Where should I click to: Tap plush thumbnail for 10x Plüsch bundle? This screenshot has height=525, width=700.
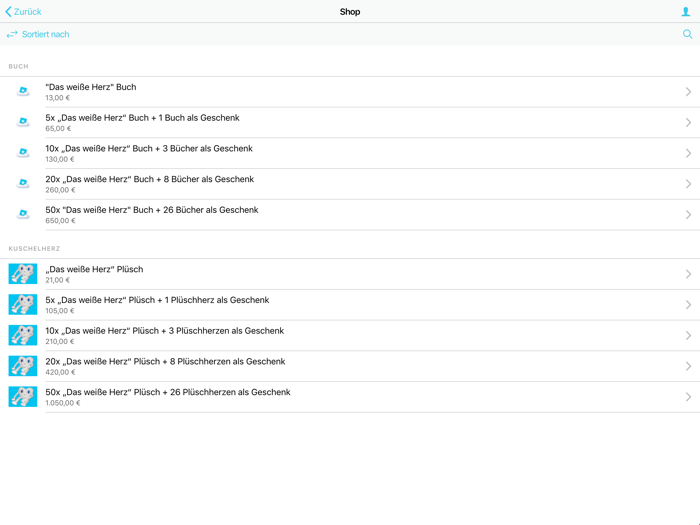coord(23,335)
